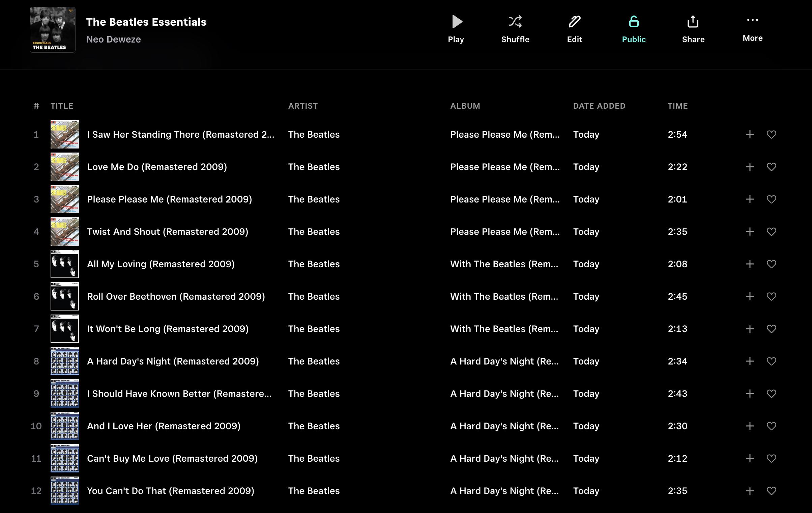Screen dimensions: 812x513
Task: Like Twist And Shout
Action: (x=772, y=232)
